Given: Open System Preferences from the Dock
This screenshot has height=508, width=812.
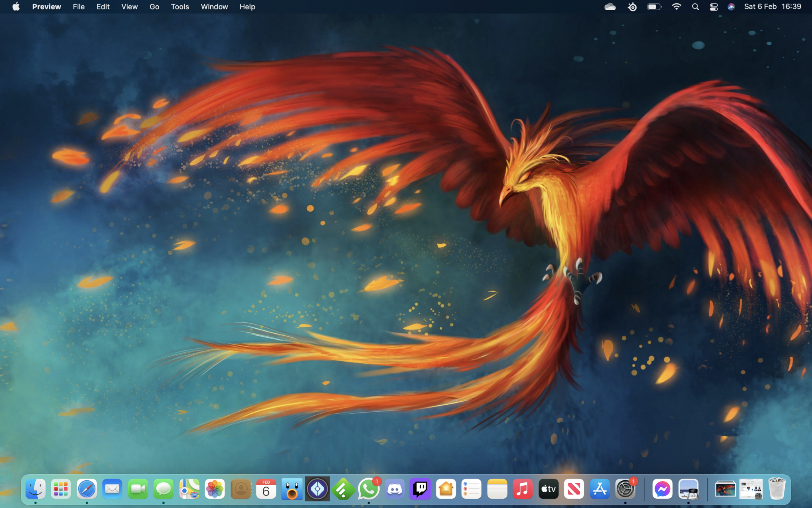Looking at the screenshot, I should [x=625, y=489].
